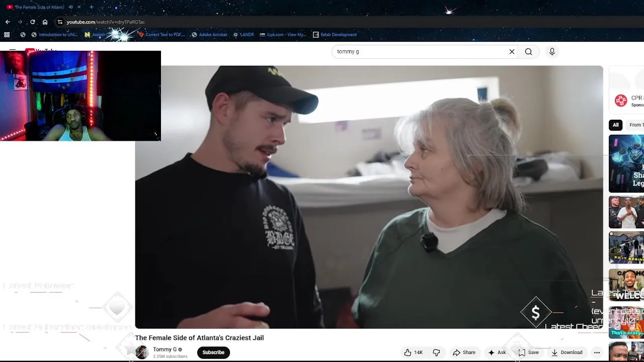Open 'Introduction to UNI...' bookmark
Viewport: 644px width, 362px height.
coord(55,35)
